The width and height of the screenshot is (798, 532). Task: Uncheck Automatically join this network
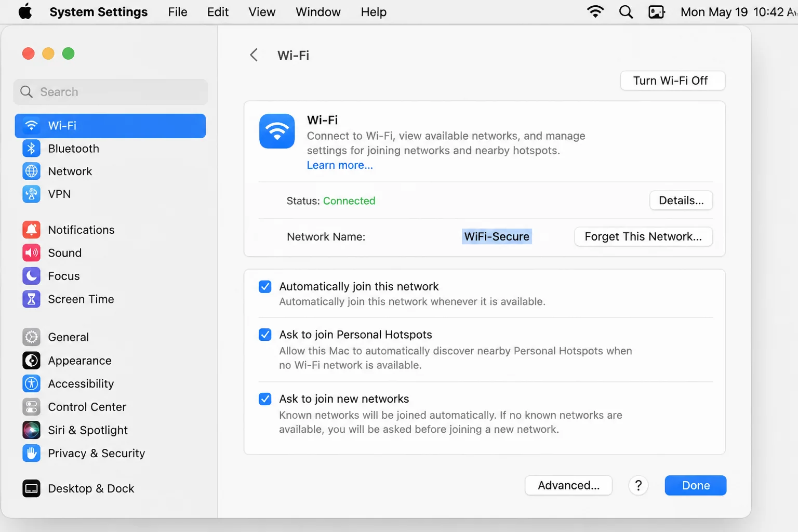click(x=265, y=287)
